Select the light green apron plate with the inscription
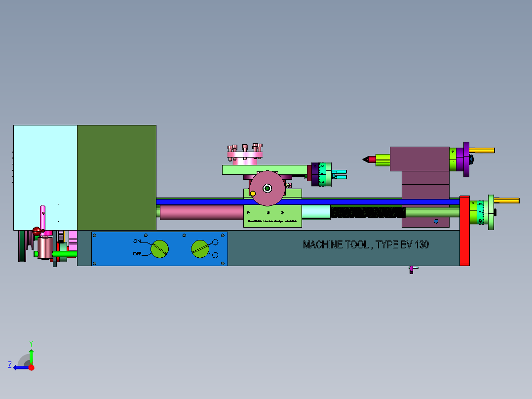Image resolution: width=532 pixels, height=399 pixels. pos(272,216)
